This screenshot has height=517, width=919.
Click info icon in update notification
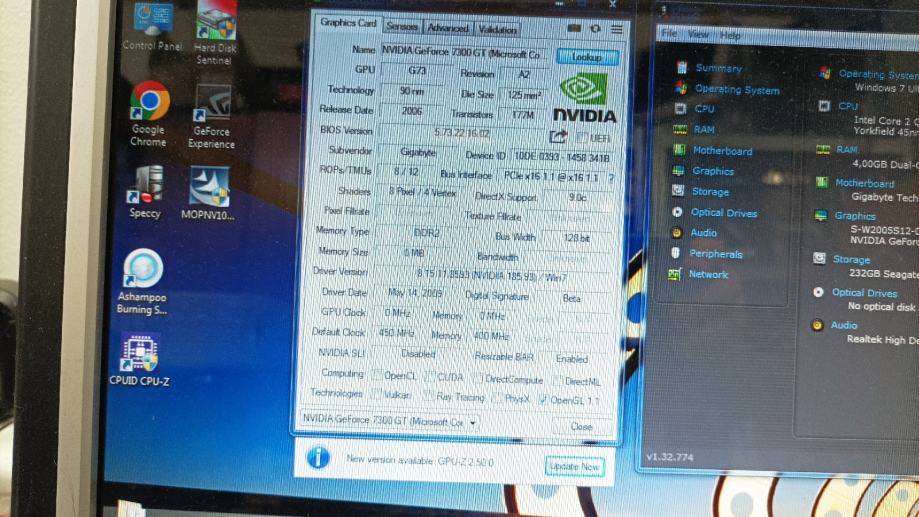click(318, 457)
